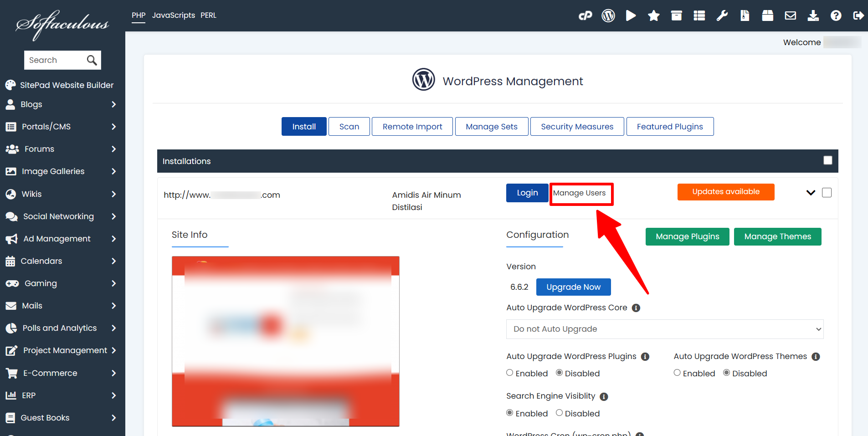Expand the Social Networking category arrow

tap(113, 216)
